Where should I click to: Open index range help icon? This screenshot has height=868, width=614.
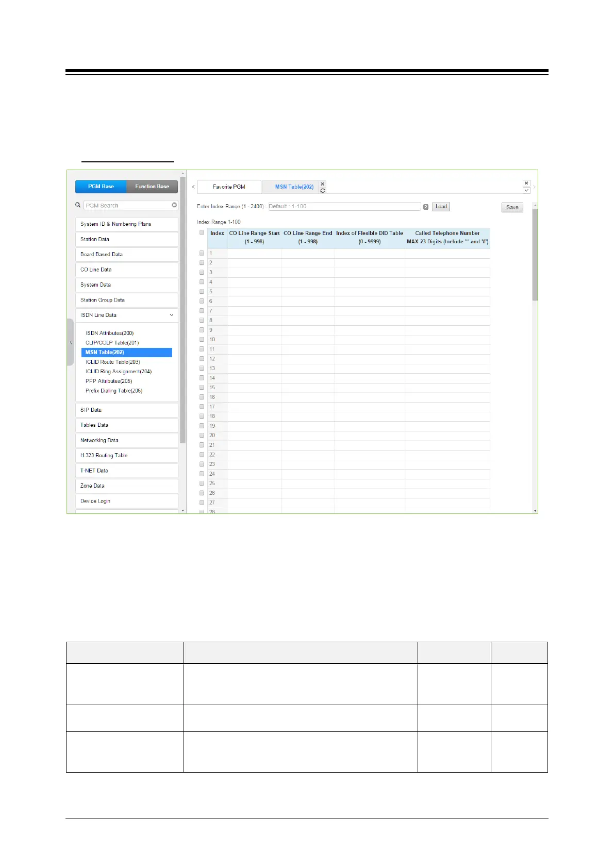point(425,207)
